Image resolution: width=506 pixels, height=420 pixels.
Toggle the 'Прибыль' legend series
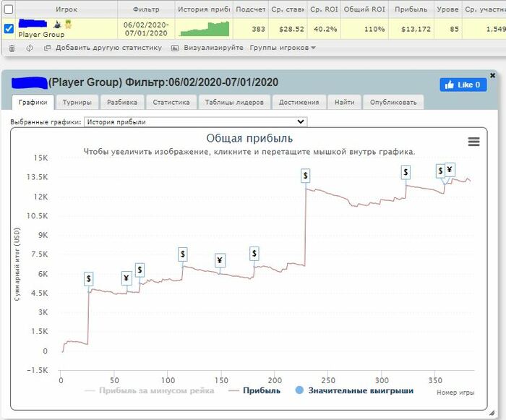click(x=254, y=391)
